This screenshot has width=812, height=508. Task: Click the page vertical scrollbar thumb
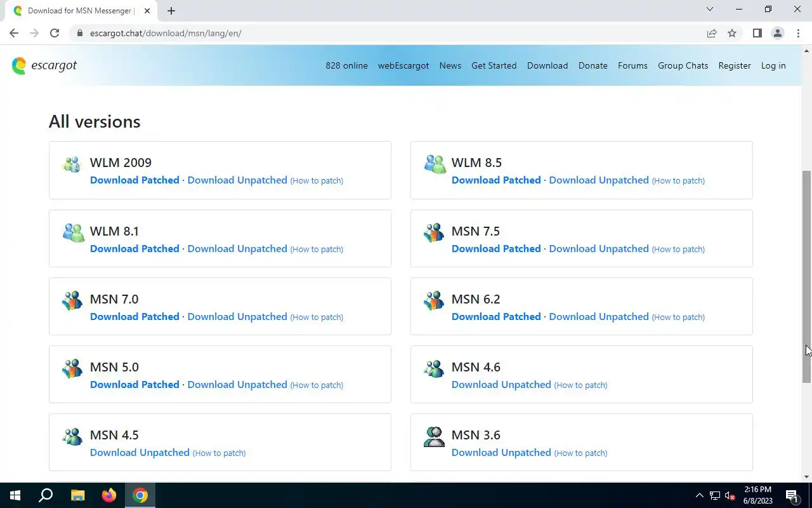click(x=807, y=276)
